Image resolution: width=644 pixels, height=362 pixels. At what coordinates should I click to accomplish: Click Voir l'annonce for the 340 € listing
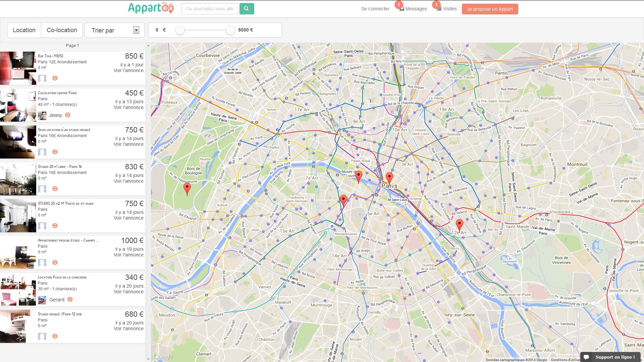pos(128,292)
